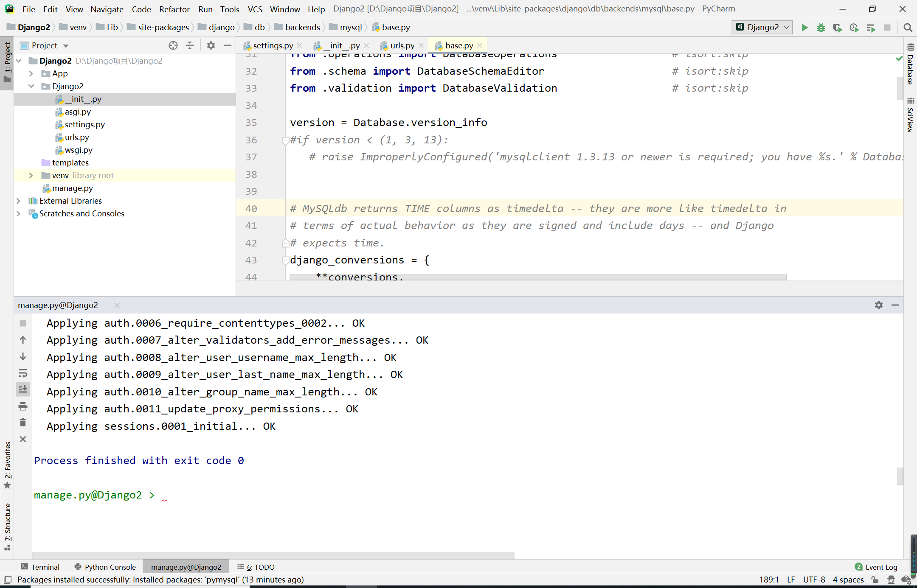The width and height of the screenshot is (917, 588).
Task: Hide the Project panel
Action: [228, 45]
